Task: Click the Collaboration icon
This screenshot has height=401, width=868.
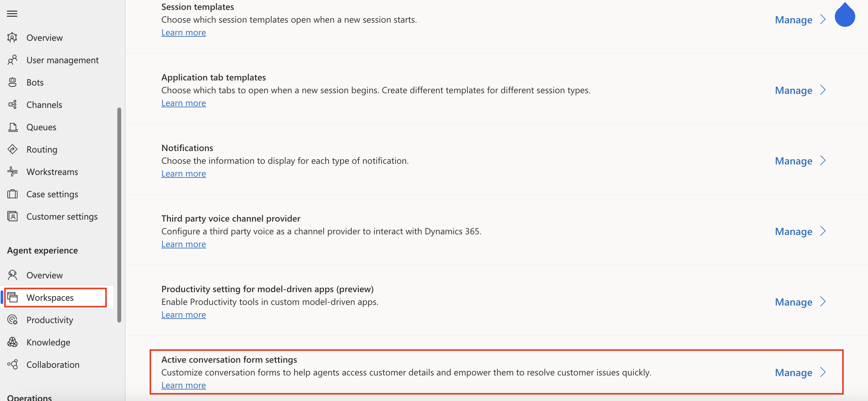Action: coord(12,364)
